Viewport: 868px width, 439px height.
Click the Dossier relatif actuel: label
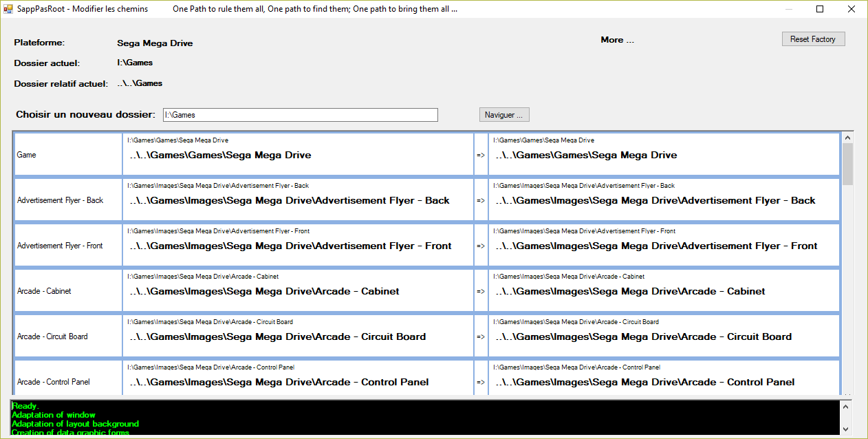[61, 84]
